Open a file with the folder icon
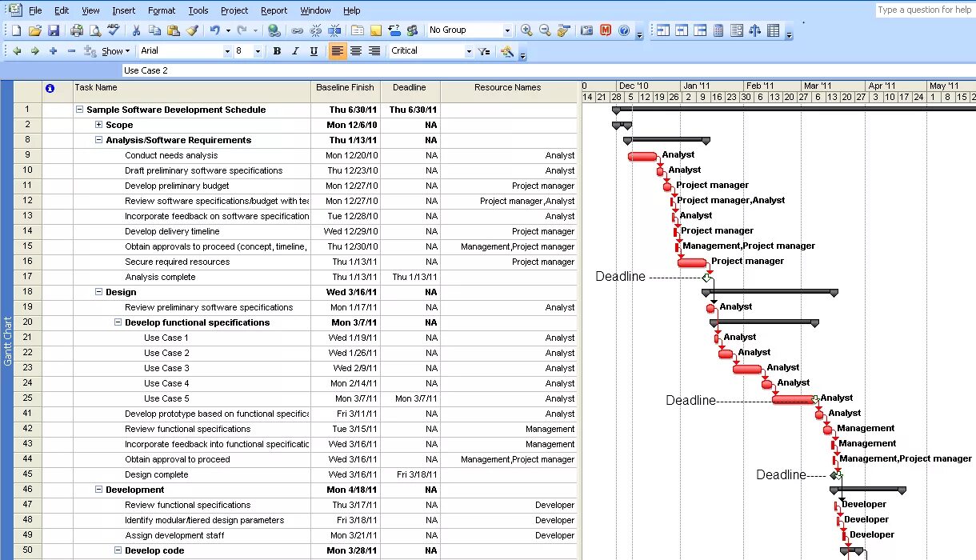 pyautogui.click(x=34, y=30)
